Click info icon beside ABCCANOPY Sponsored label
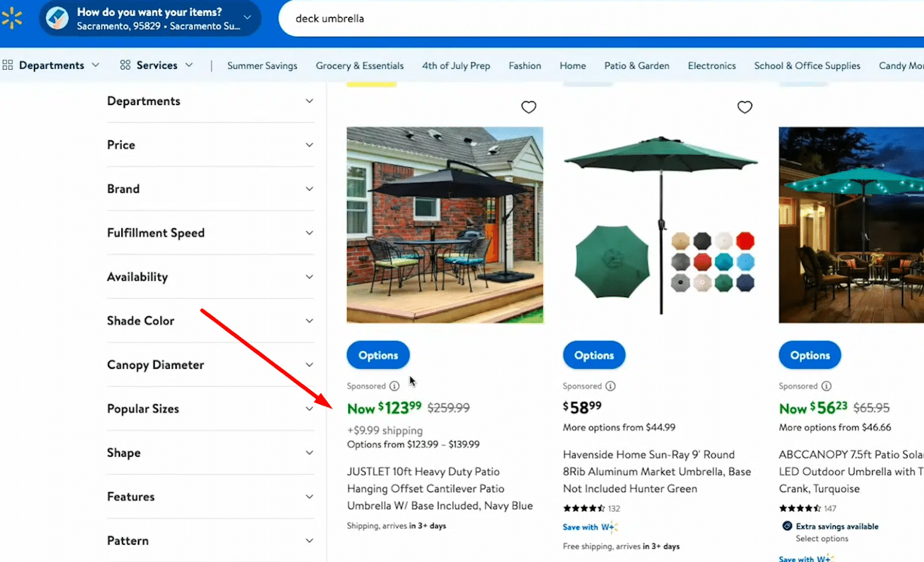The height and width of the screenshot is (562, 924). click(x=826, y=386)
